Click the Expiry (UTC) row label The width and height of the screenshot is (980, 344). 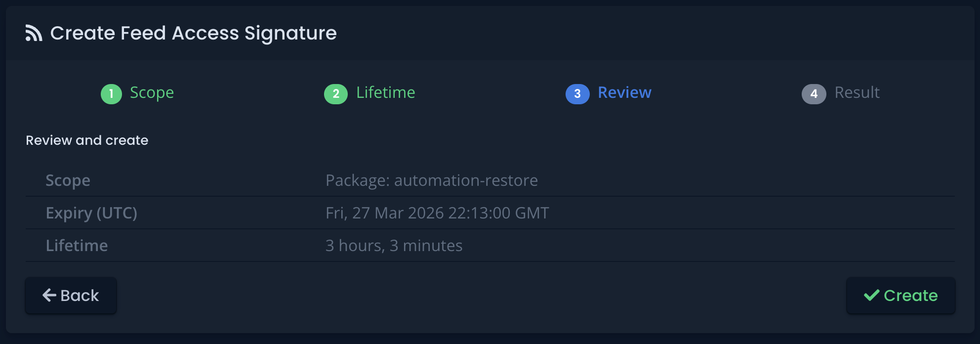tap(91, 213)
